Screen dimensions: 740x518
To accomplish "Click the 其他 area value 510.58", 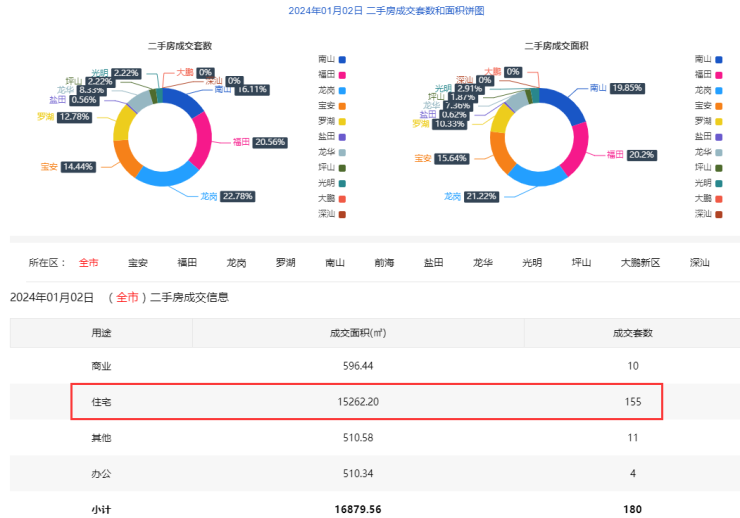I will tap(358, 438).
